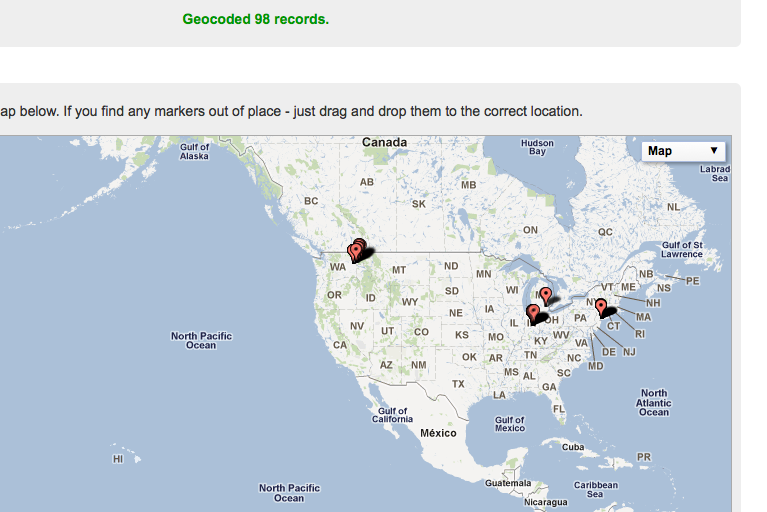
Task: Click the Hudson Bay label
Action: pos(537,148)
